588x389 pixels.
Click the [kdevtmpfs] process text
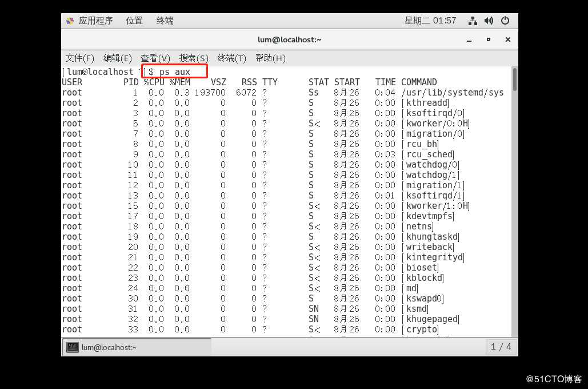coord(428,216)
